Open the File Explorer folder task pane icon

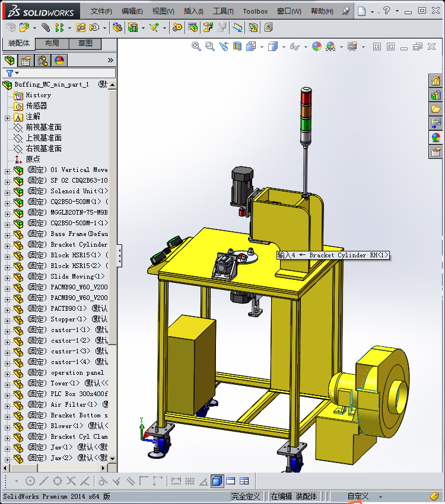(x=436, y=109)
